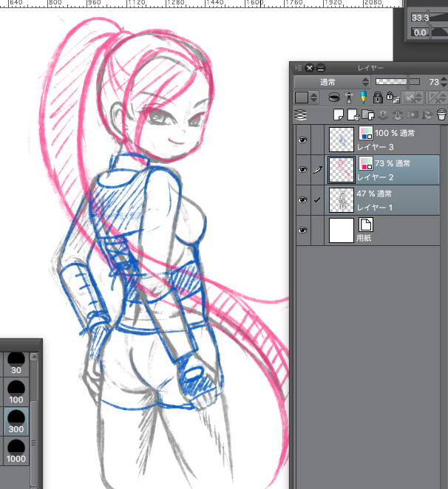Hide レイヤー 2 with its eye icon

[302, 170]
